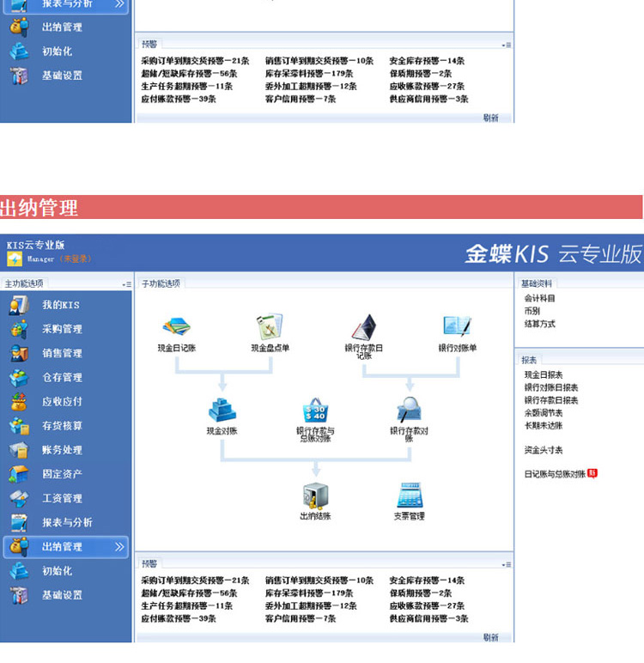Open 银行对账日报表 report link

click(551, 387)
